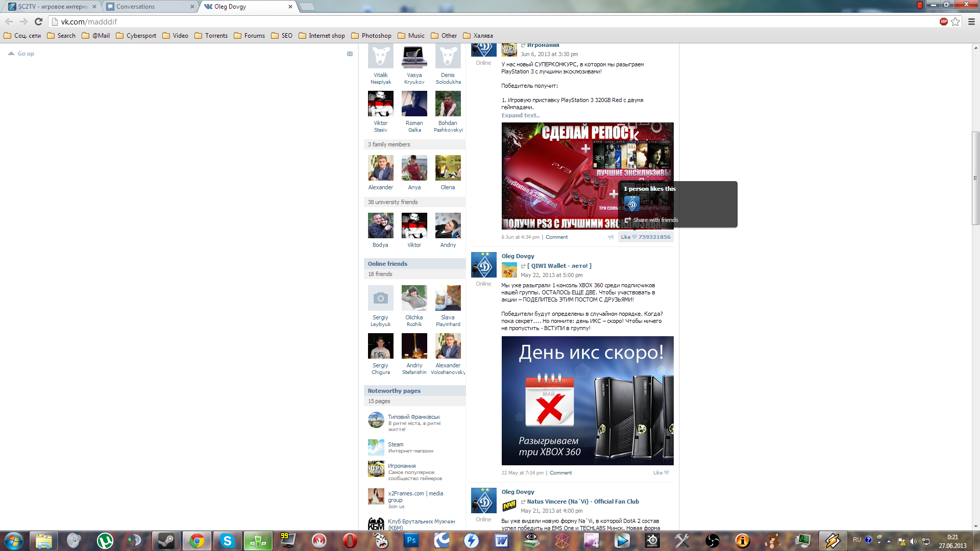Viewport: 980px width, 551px height.
Task: Open the SEO bookmarks folder
Action: click(281, 36)
